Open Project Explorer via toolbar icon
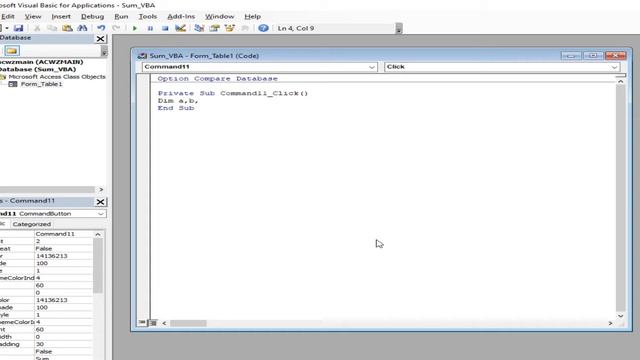The height and width of the screenshot is (360, 640). (x=199, y=28)
